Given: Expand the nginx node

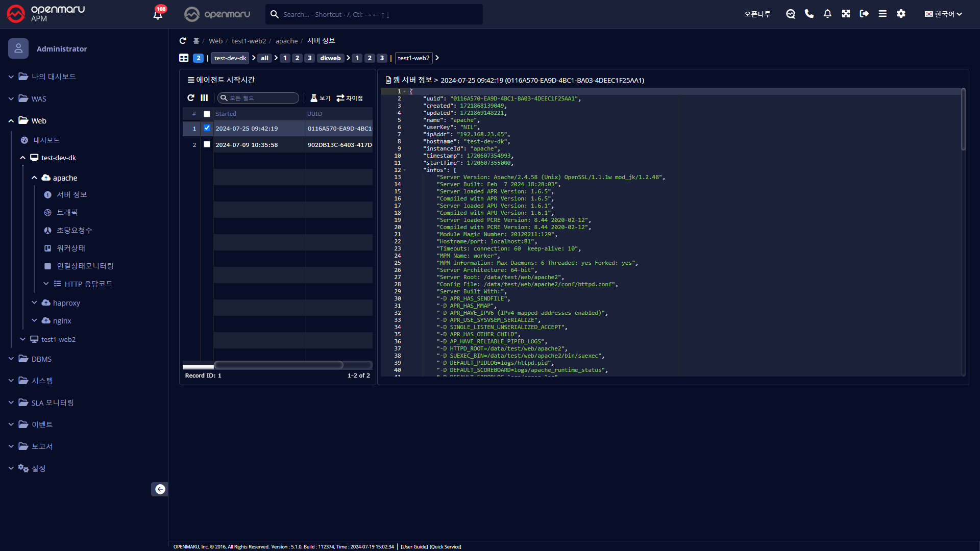Looking at the screenshot, I should click(34, 320).
